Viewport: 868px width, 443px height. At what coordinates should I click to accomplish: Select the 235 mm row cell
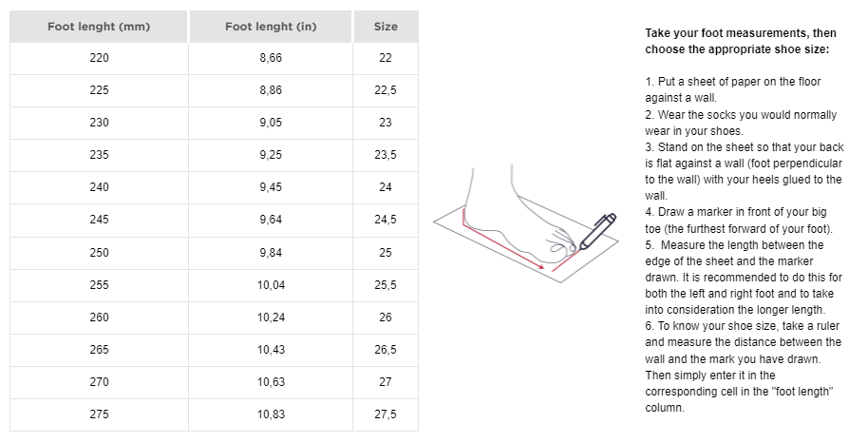click(x=99, y=155)
